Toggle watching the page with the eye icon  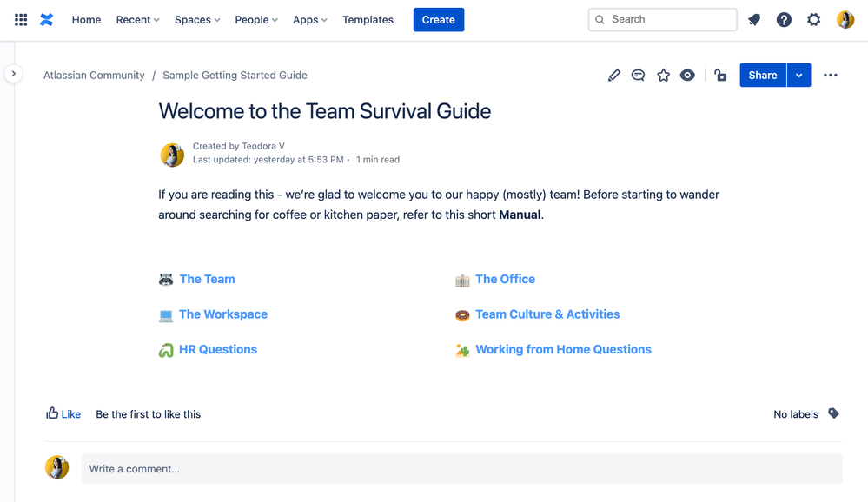(x=687, y=75)
